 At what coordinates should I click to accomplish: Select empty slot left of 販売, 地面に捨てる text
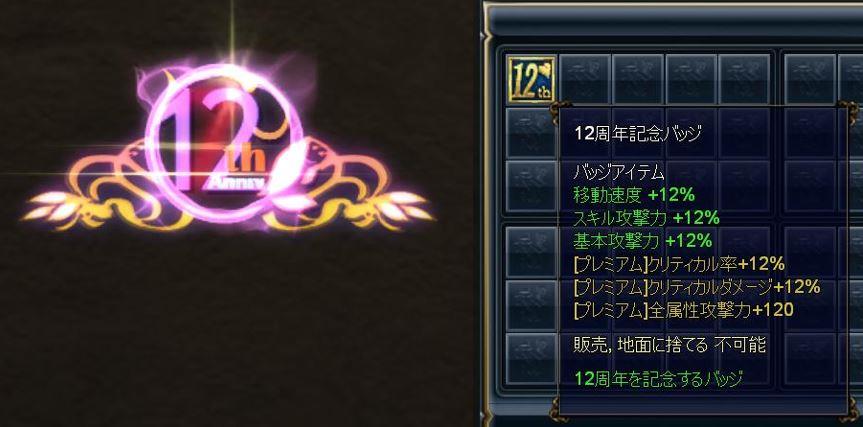point(531,358)
